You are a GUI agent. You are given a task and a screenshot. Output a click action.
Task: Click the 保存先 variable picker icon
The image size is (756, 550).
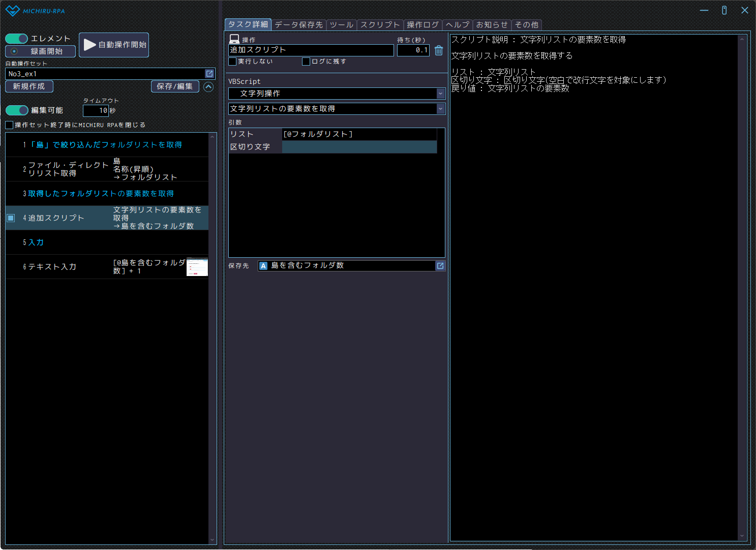coord(440,266)
